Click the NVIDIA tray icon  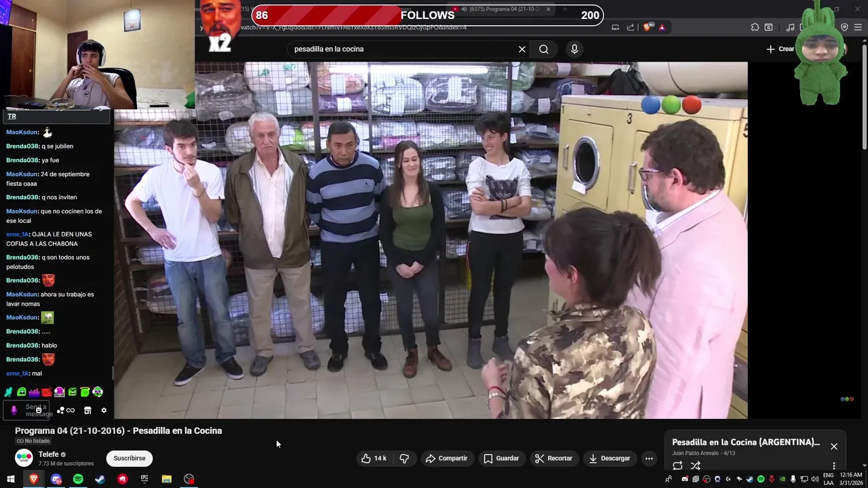tap(782, 479)
